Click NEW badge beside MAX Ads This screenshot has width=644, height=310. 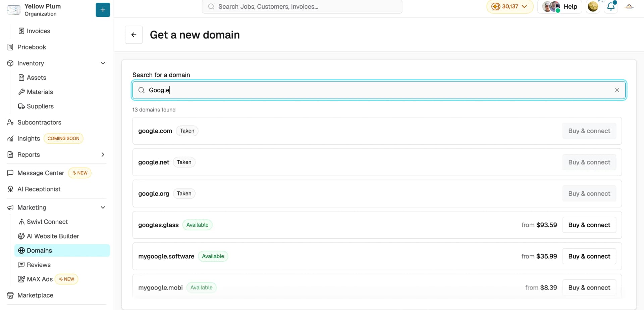click(66, 279)
